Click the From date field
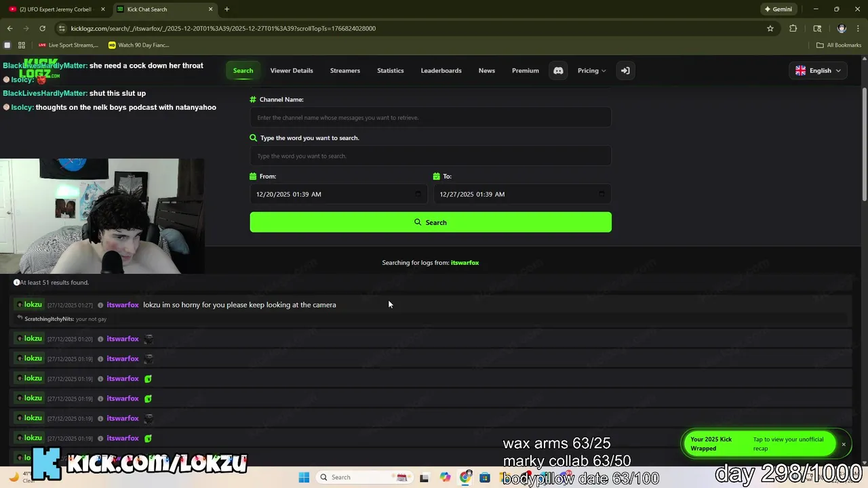 (338, 195)
